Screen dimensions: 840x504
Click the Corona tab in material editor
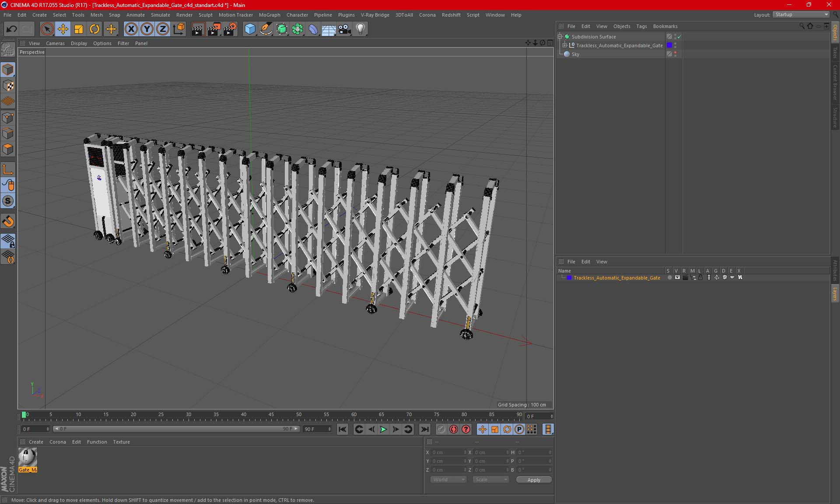58,441
